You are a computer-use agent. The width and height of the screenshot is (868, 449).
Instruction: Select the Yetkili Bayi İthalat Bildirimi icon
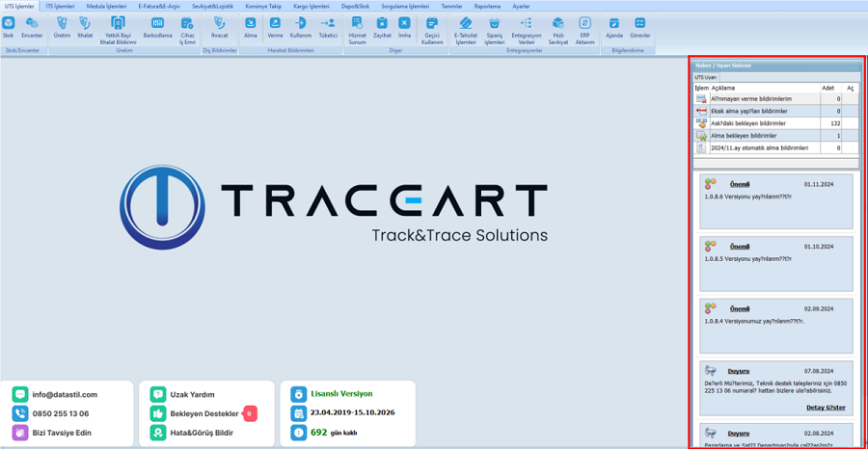[x=119, y=26]
